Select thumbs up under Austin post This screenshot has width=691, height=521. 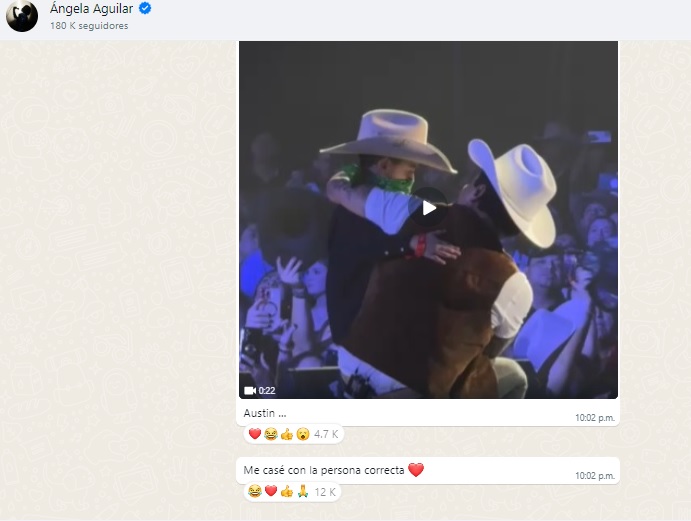(286, 434)
